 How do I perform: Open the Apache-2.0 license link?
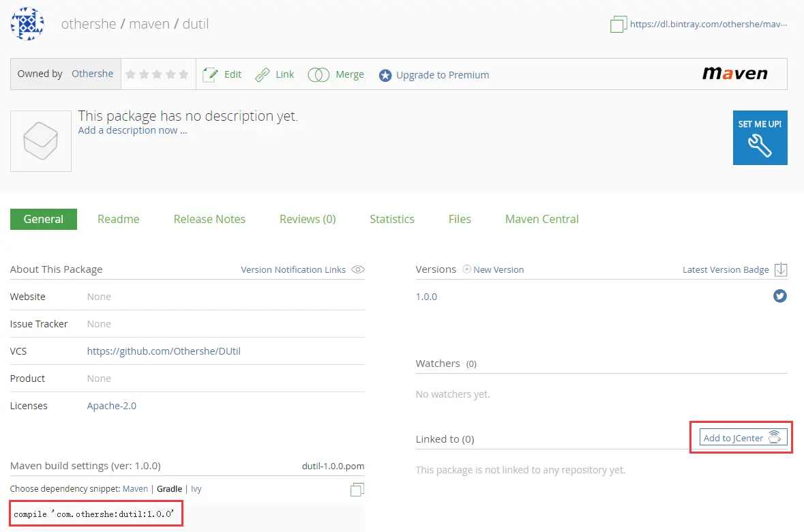112,406
